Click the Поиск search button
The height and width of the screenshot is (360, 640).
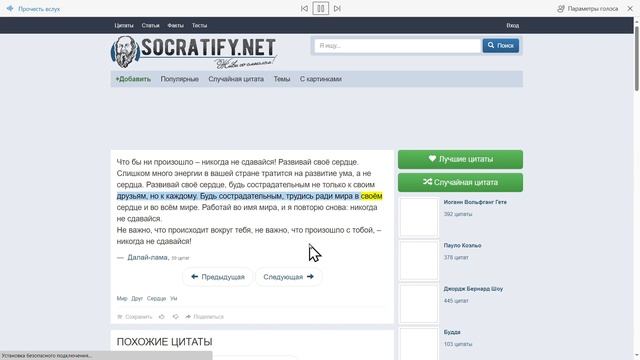501,46
